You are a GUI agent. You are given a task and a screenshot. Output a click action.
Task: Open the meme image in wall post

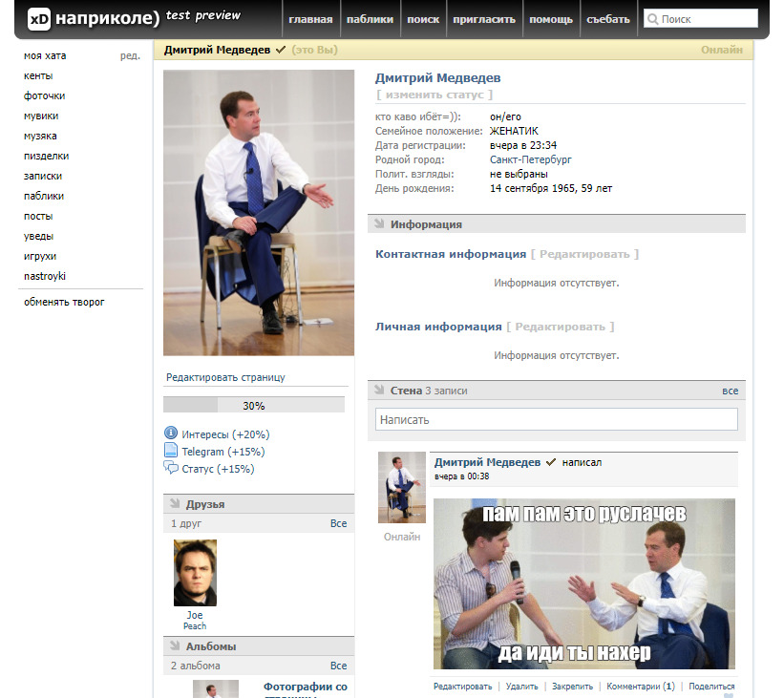(x=583, y=583)
